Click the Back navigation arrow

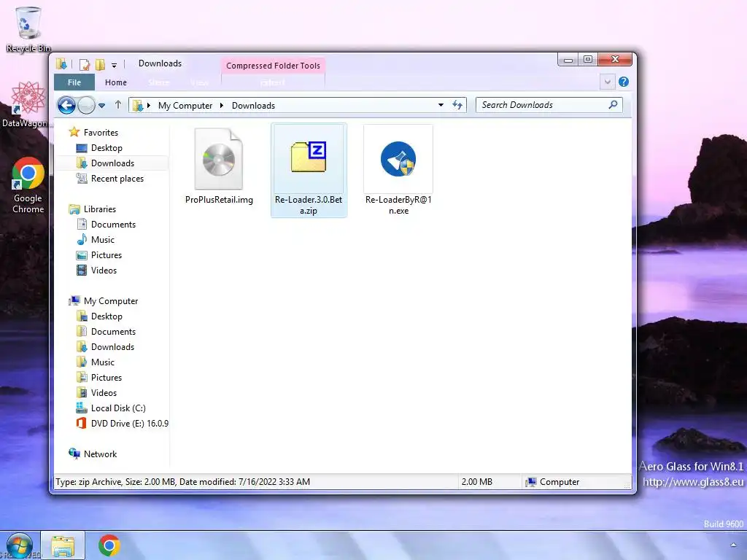[66, 105]
